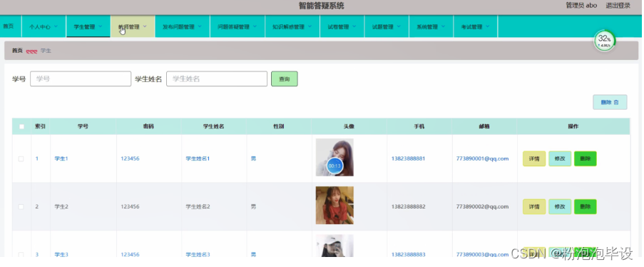The width and height of the screenshot is (644, 267).
Task: Click the 学生 breadcrumb item
Action: point(46,51)
